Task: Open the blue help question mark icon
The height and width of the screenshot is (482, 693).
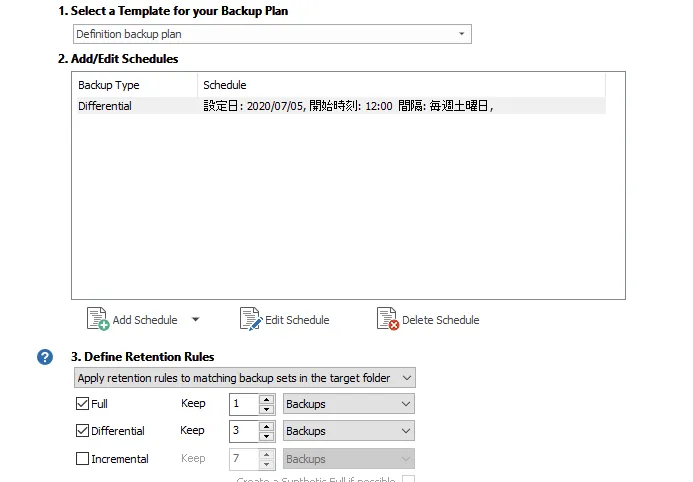Action: (45, 357)
